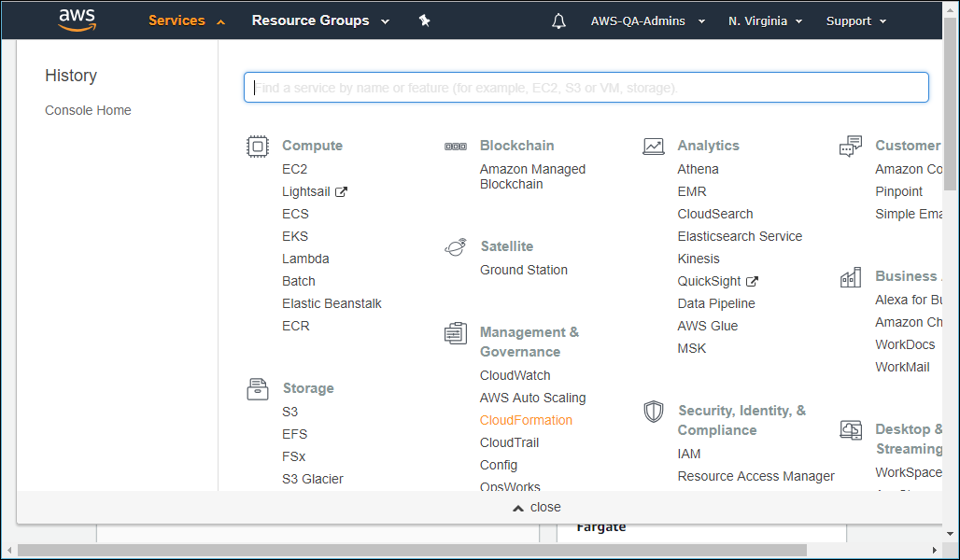This screenshot has height=560, width=960.
Task: Open Resource Access Manager
Action: [x=756, y=476]
